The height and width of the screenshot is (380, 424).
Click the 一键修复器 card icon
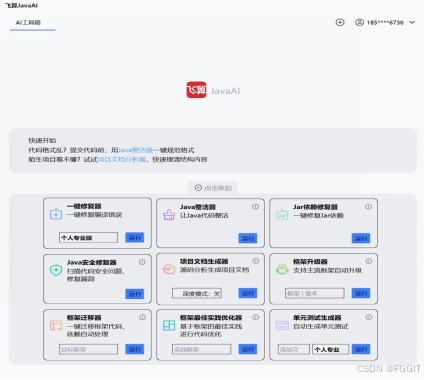click(x=56, y=214)
